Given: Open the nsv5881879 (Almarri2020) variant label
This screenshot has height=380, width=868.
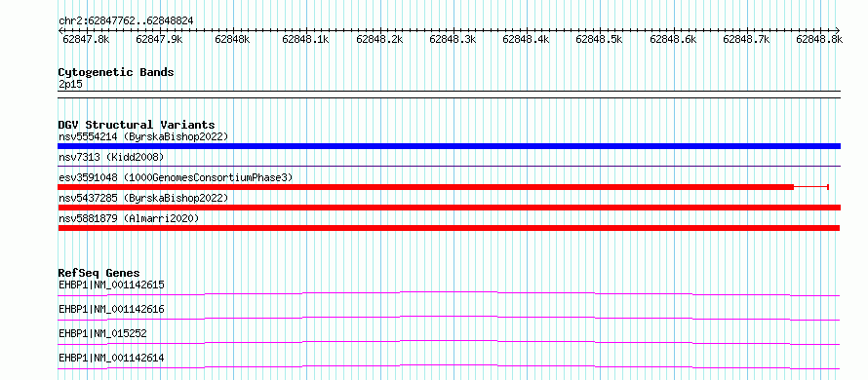Looking at the screenshot, I should tap(129, 218).
